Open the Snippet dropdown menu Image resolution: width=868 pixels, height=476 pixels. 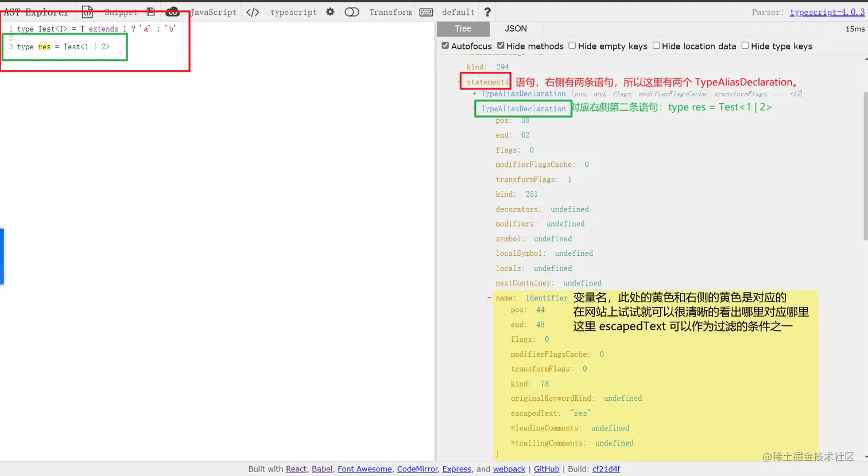(121, 12)
